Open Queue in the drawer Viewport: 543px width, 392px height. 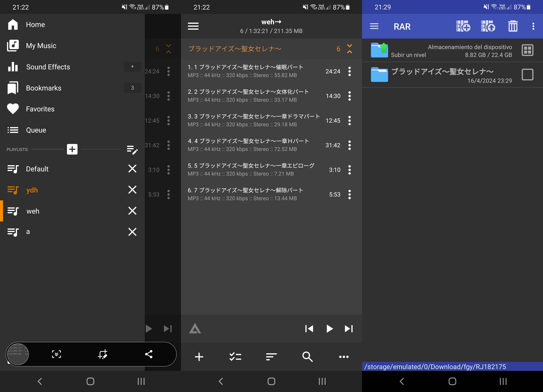72,130
